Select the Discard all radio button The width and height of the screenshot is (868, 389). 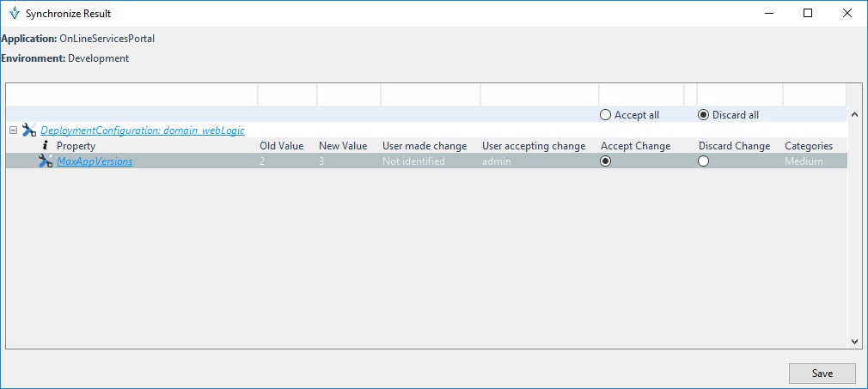point(703,115)
